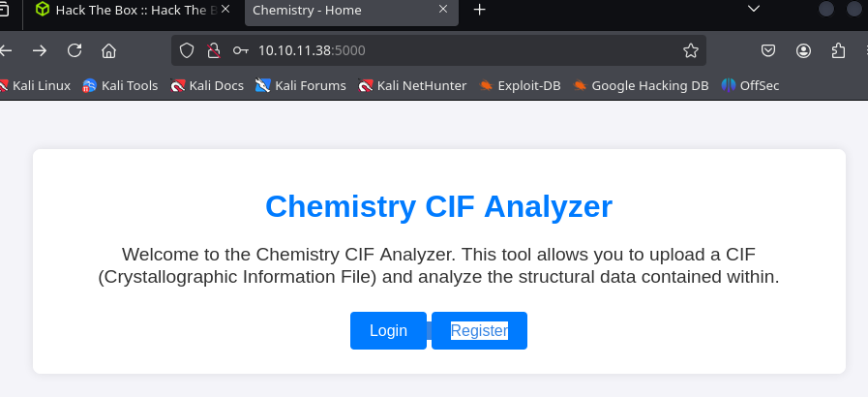
Task: Open the Exploit-DB bookmark
Action: [x=520, y=85]
